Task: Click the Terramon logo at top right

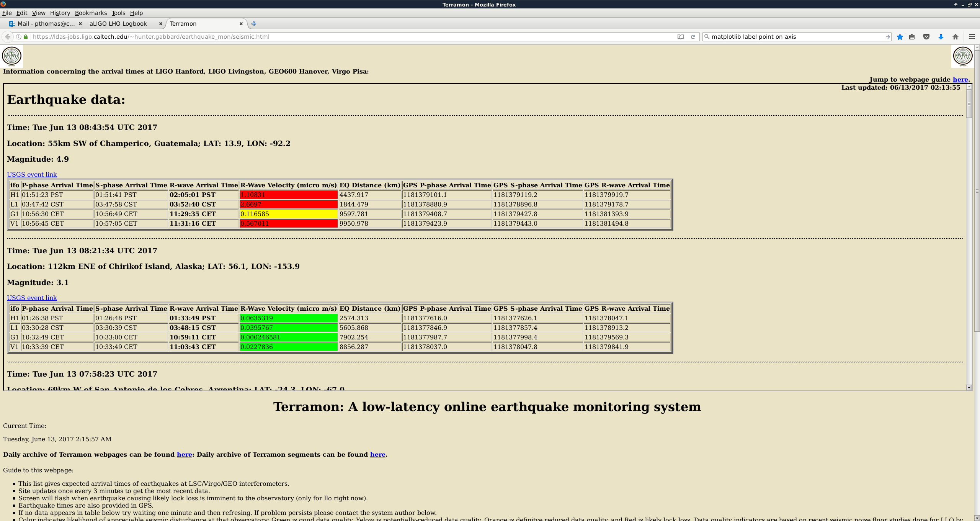Action: pos(962,56)
